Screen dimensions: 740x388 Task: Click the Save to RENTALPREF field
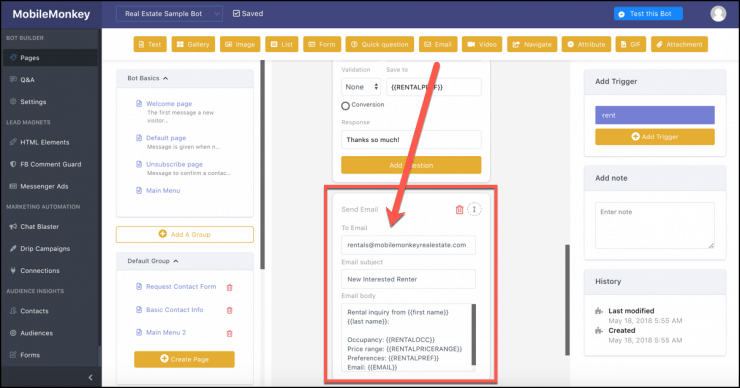(x=434, y=87)
